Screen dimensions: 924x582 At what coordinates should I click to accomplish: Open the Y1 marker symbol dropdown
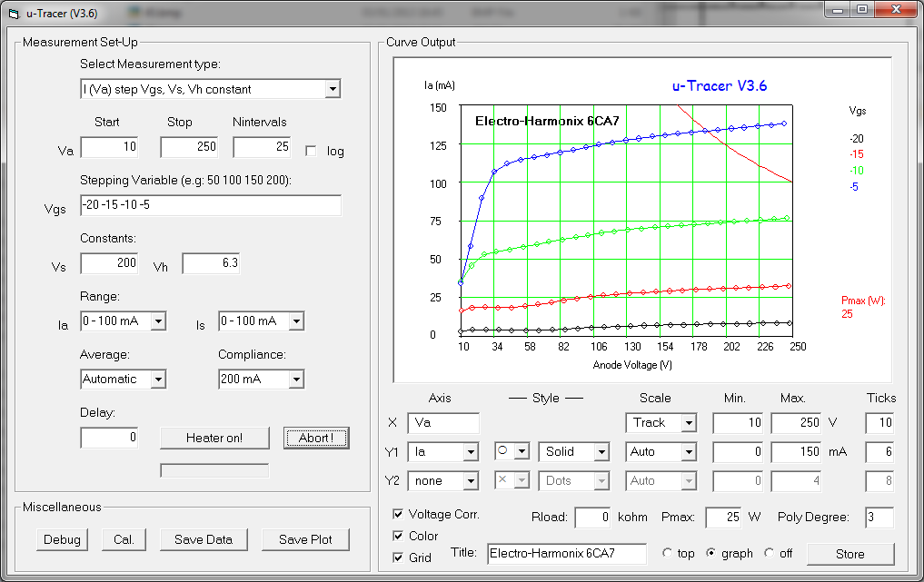[x=522, y=452]
